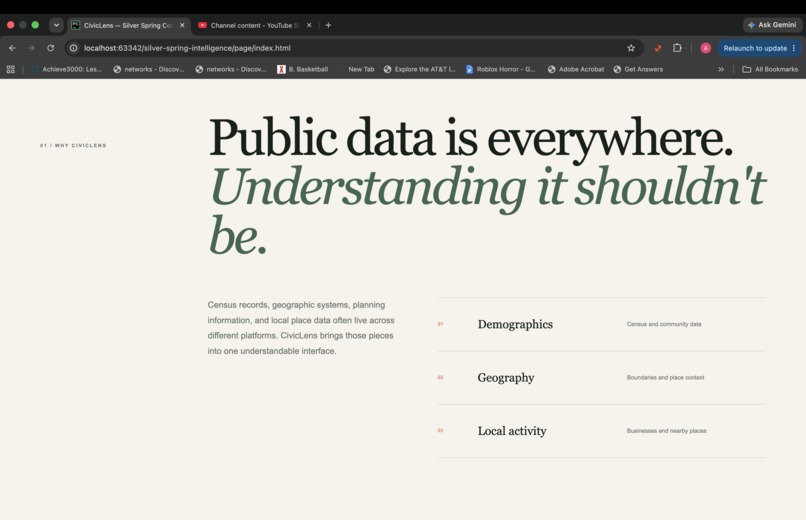This screenshot has height=520, width=806.
Task: Open Get Answers bookmark
Action: (638, 69)
